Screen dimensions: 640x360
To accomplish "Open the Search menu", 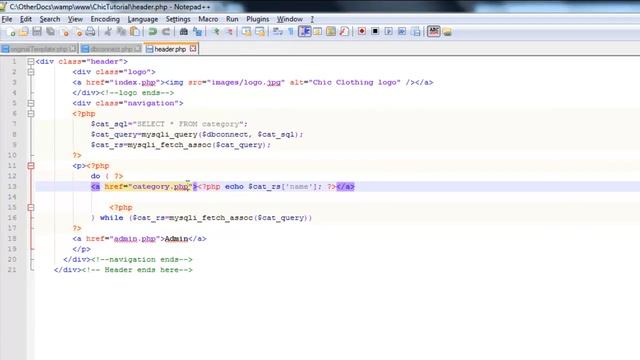I will [x=50, y=19].
